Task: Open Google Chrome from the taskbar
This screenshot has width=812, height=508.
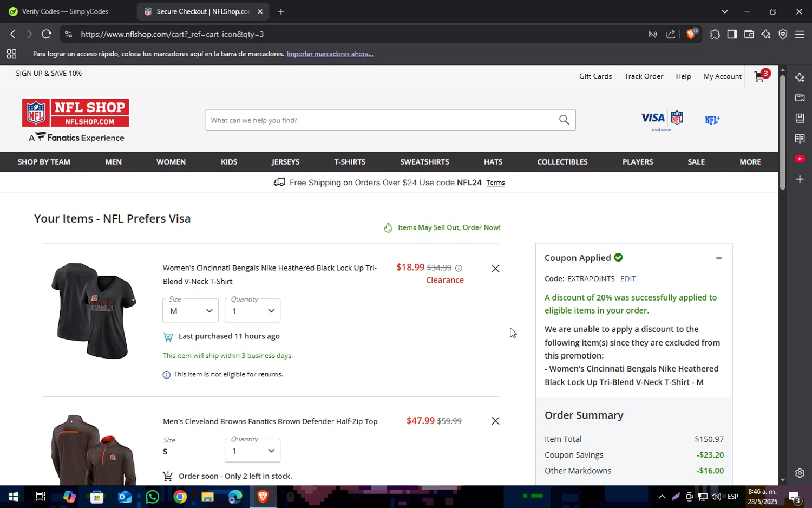Action: tap(180, 497)
